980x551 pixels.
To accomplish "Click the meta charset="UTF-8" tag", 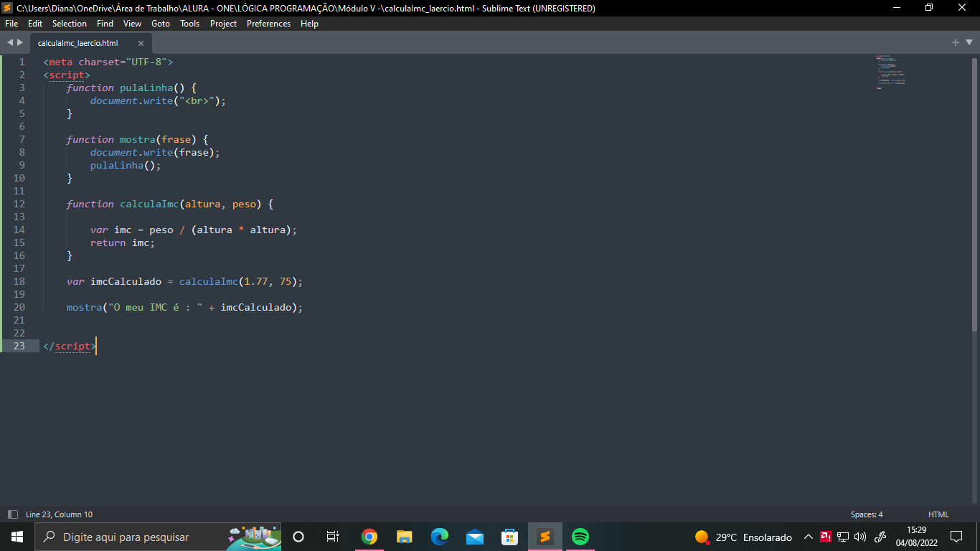I will (108, 62).
